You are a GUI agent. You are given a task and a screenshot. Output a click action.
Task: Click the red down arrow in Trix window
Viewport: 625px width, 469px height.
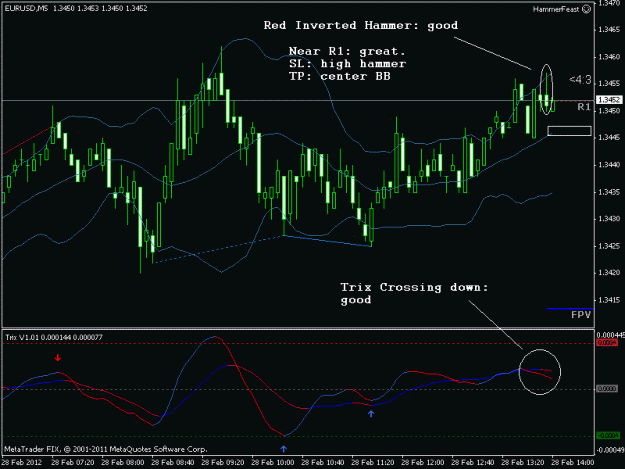pos(58,357)
